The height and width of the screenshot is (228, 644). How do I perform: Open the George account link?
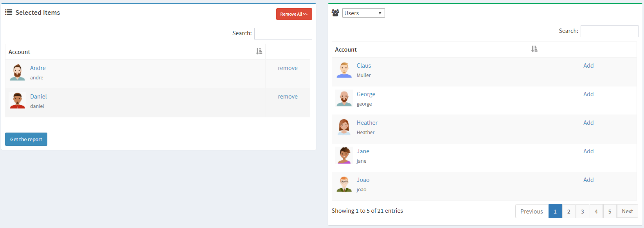tap(366, 94)
